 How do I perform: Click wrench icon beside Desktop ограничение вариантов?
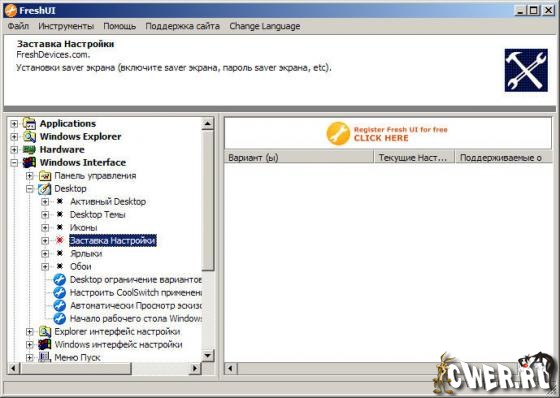point(60,280)
